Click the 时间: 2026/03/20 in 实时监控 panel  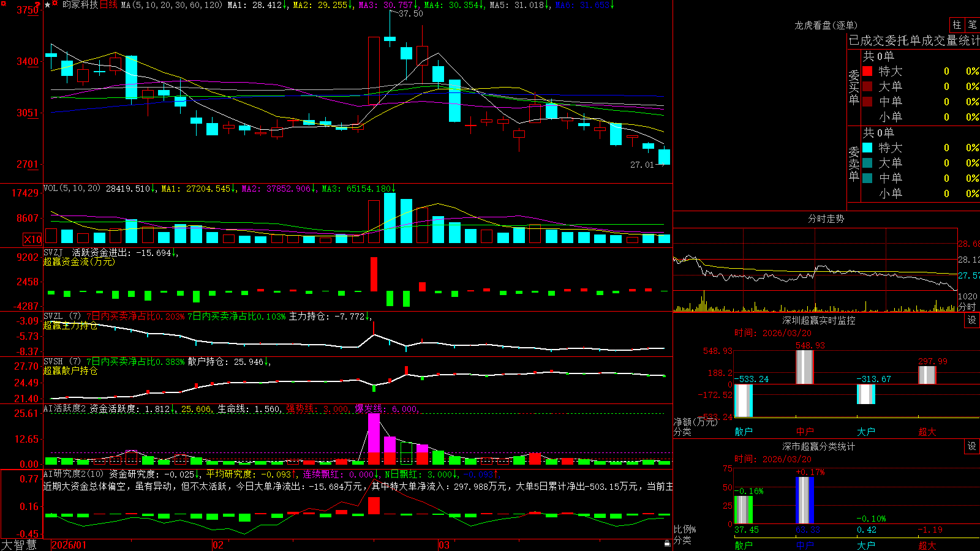click(773, 333)
